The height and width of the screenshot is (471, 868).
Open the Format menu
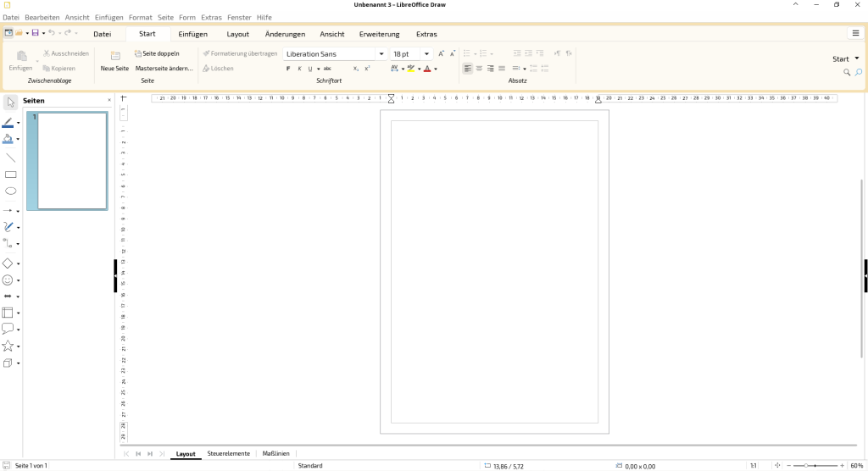140,17
